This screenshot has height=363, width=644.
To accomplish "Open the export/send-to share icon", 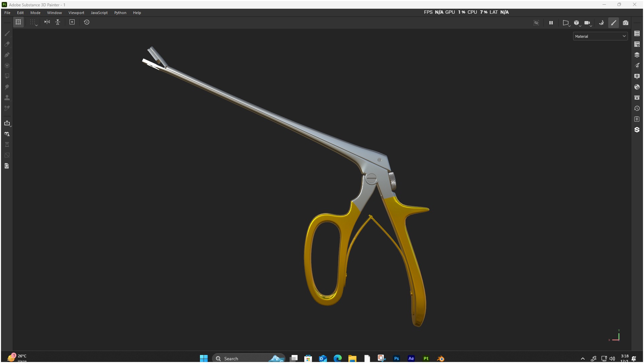I will pyautogui.click(x=7, y=123).
